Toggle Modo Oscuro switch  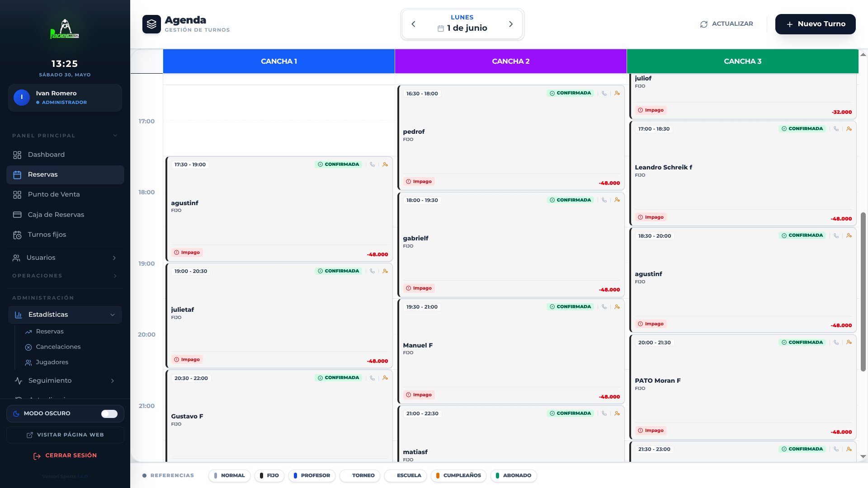tap(109, 414)
